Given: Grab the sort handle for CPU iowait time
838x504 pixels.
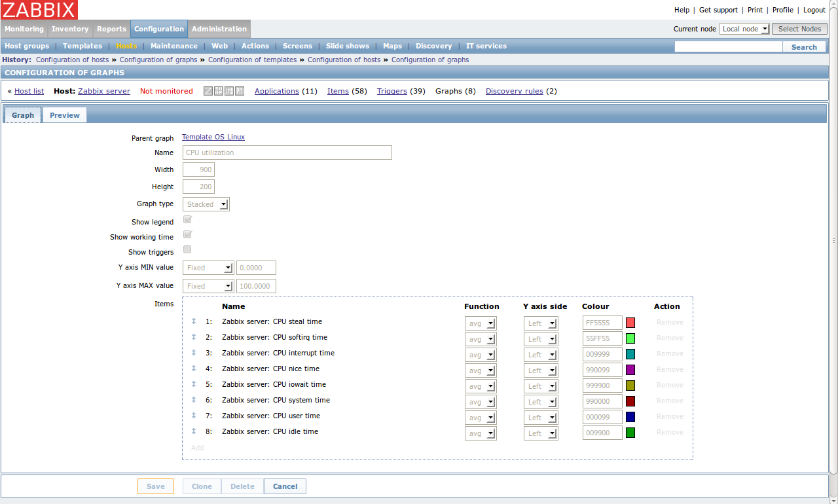Looking at the screenshot, I should 194,384.
